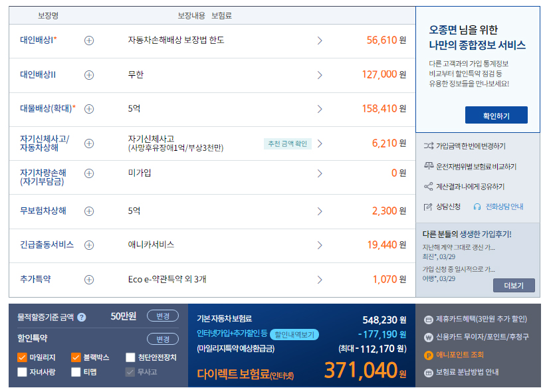547x392 pixels.
Task: Click the 확인하기 button
Action: pos(496,115)
